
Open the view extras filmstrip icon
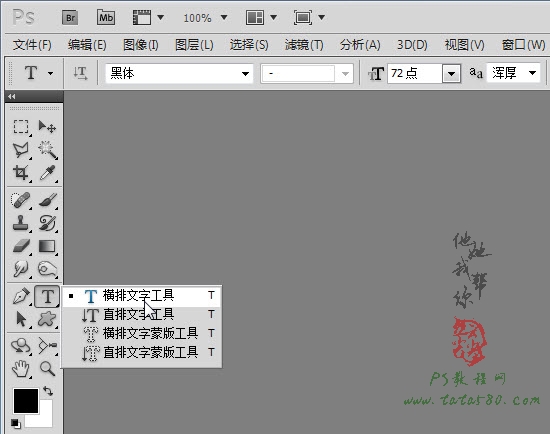142,17
